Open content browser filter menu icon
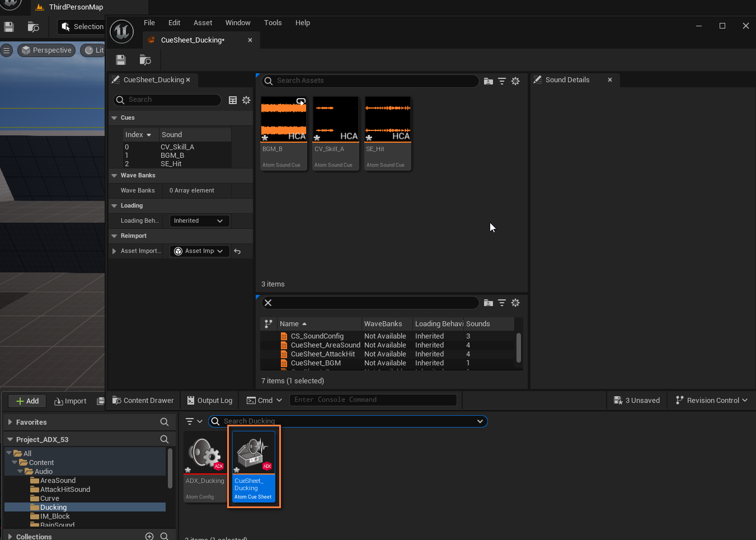The height and width of the screenshot is (540, 756). [194, 421]
